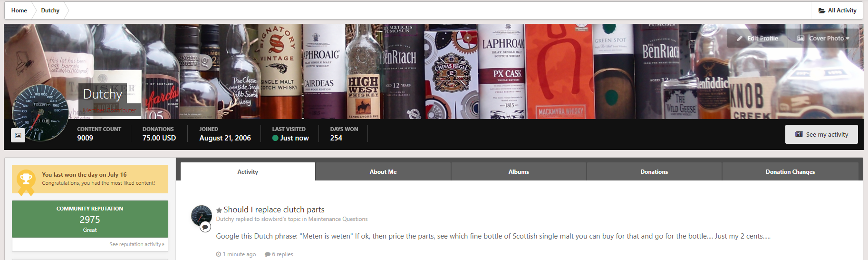Open the Maintenance Questions forum link
The width and height of the screenshot is (868, 260).
pyautogui.click(x=338, y=219)
